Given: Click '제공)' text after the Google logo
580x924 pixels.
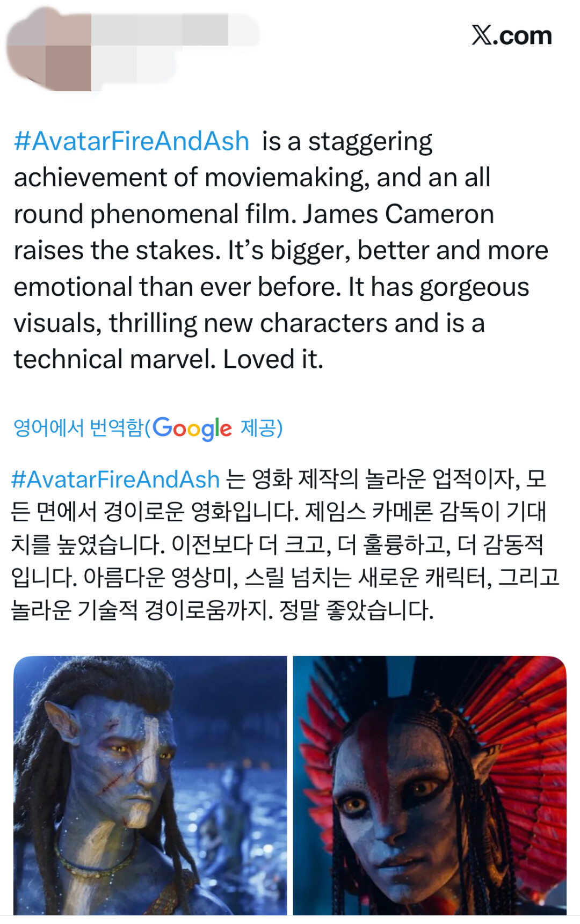Looking at the screenshot, I should (x=262, y=428).
